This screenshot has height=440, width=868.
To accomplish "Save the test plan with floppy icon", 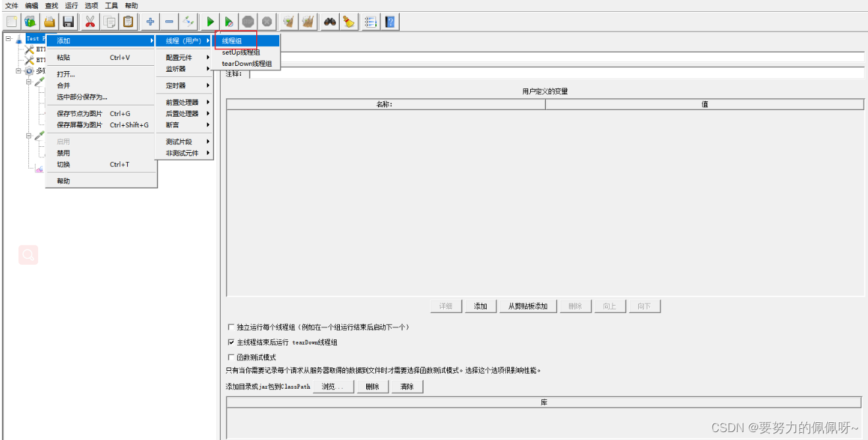I will pos(68,22).
